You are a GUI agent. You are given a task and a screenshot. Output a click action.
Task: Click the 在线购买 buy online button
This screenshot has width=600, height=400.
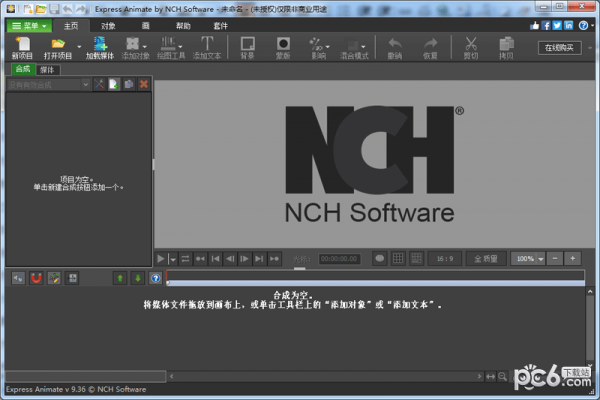(559, 48)
